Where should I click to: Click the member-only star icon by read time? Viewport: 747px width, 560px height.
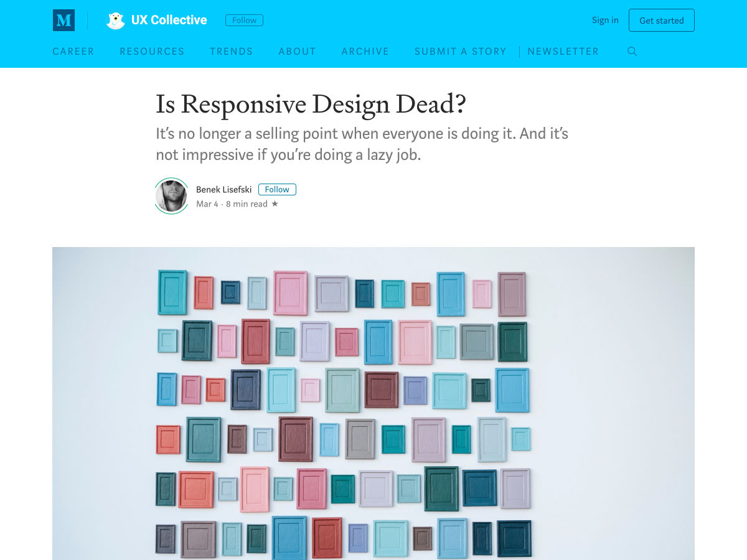coord(275,204)
